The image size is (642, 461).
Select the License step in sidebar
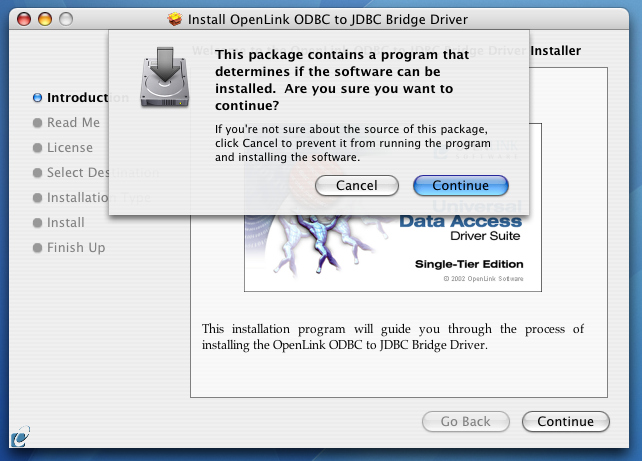(70, 147)
